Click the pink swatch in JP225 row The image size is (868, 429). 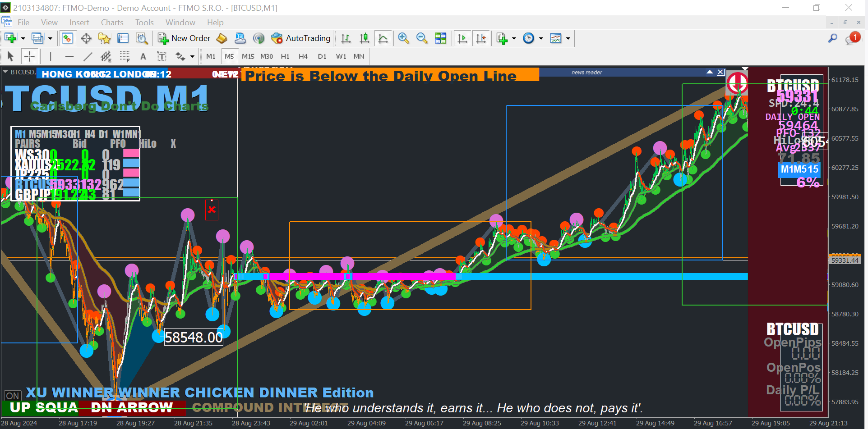pos(131,173)
